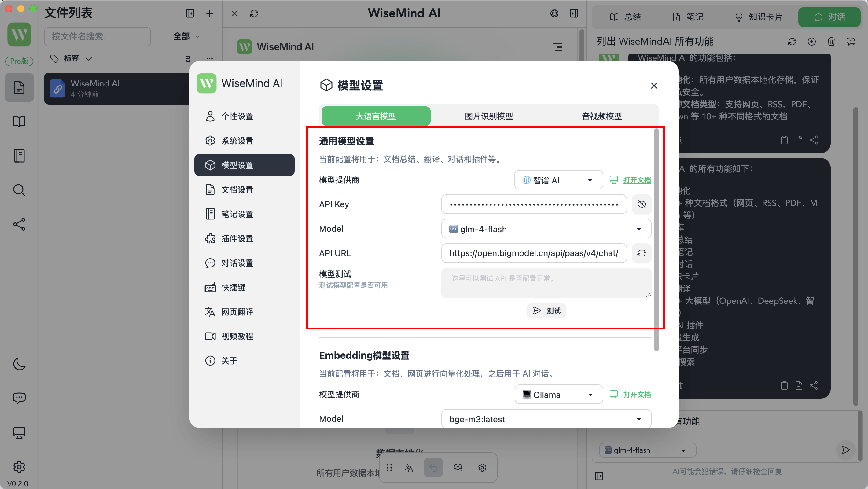Image resolution: width=868 pixels, height=489 pixels.
Task: Open the globe icon in title bar
Action: click(554, 13)
